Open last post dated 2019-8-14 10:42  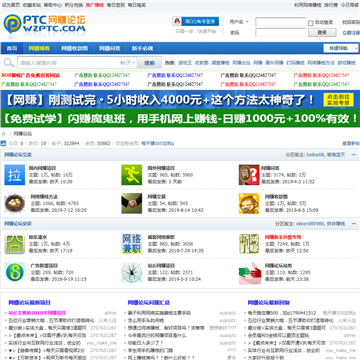pyautogui.click(x=186, y=210)
